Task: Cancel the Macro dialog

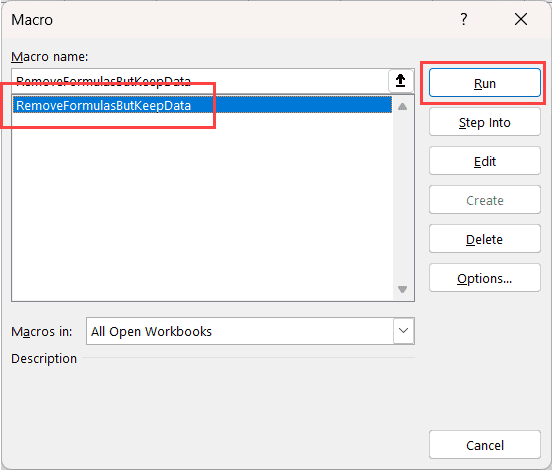Action: coord(485,445)
